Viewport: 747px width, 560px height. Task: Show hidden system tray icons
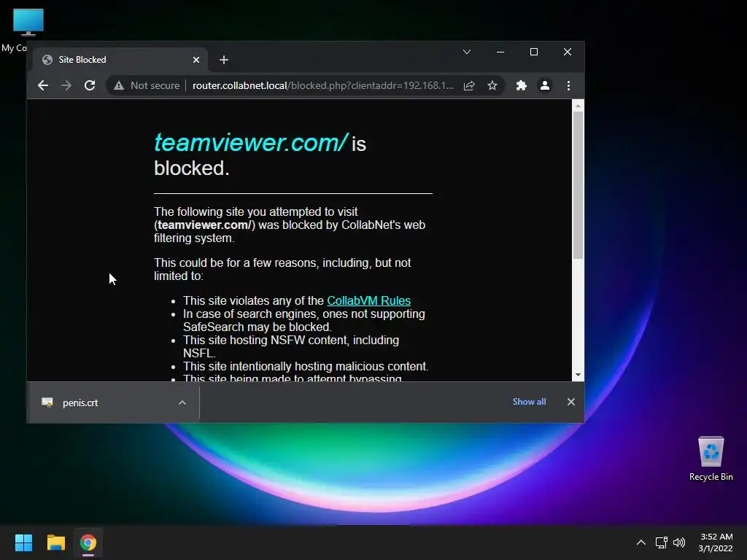click(641, 542)
